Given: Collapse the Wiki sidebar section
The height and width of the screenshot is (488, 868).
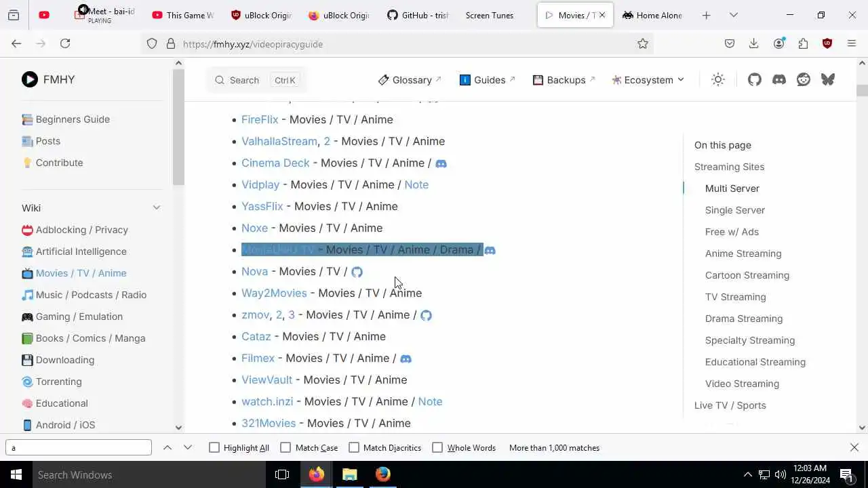Looking at the screenshot, I should tap(157, 208).
